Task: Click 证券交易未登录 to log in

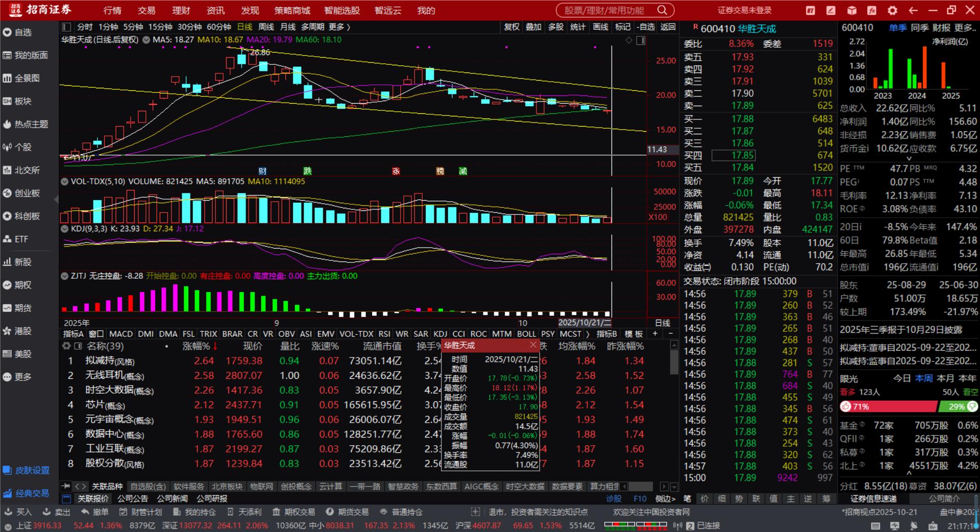Action: (x=745, y=10)
